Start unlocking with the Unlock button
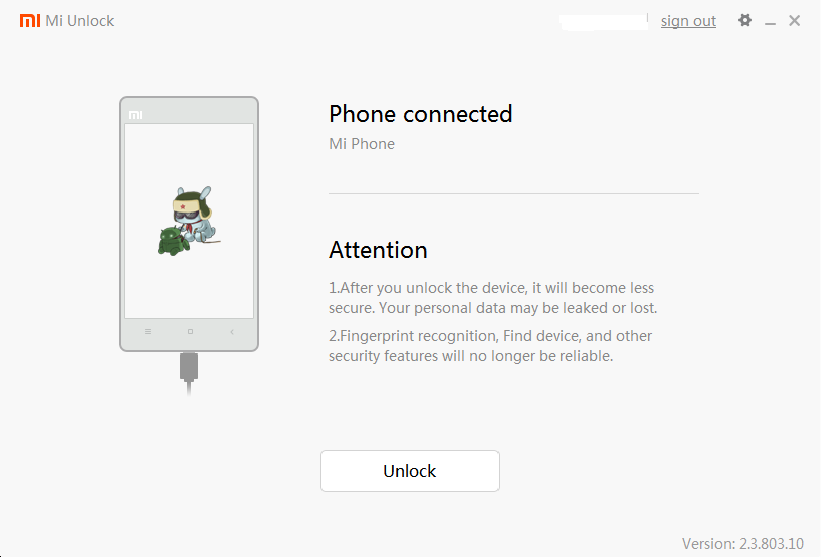The image size is (821, 557). tap(410, 471)
